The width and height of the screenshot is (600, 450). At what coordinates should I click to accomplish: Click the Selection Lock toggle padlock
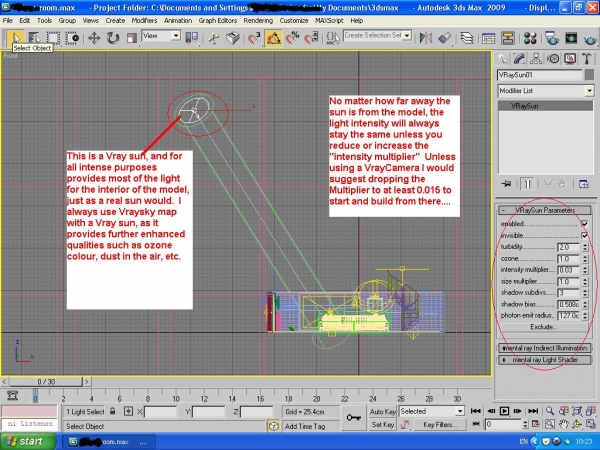point(112,411)
